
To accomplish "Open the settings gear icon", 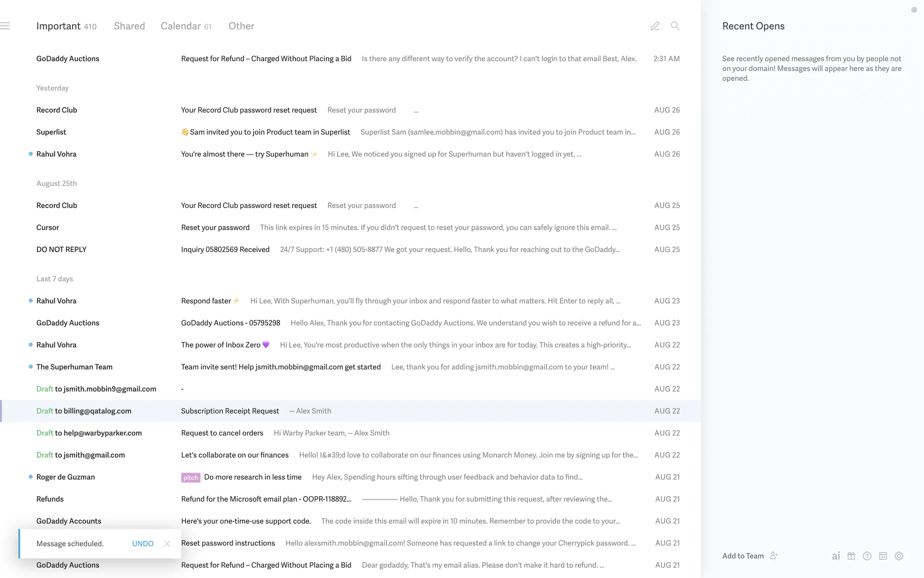I will pos(899,556).
